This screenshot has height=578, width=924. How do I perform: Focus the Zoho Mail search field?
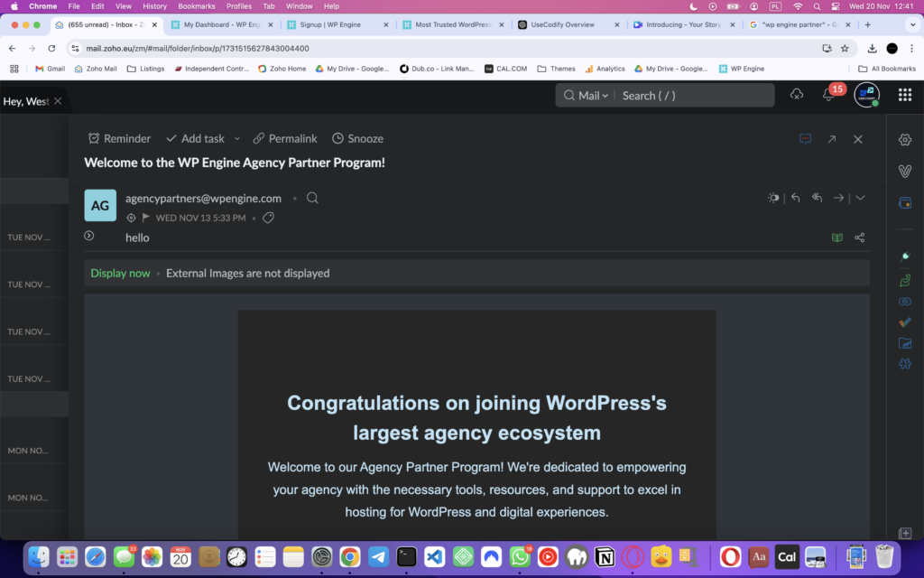[x=696, y=96]
